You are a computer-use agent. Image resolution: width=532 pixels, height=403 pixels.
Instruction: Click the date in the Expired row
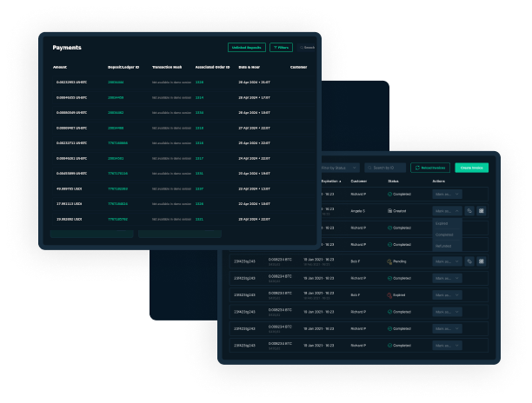pos(318,294)
